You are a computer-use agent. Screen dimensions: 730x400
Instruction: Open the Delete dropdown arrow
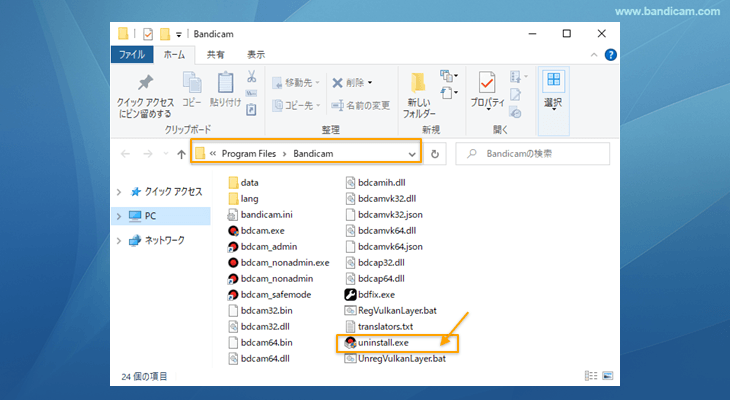click(x=370, y=83)
